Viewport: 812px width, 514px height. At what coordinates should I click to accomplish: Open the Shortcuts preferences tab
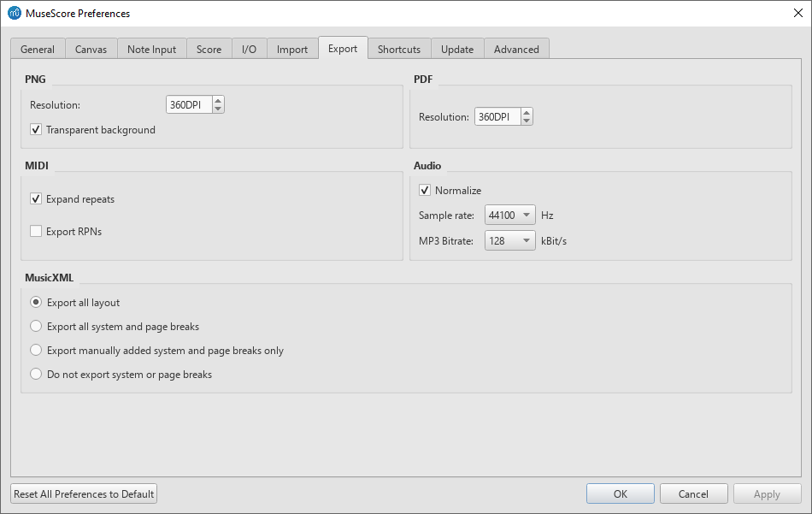tap(398, 49)
